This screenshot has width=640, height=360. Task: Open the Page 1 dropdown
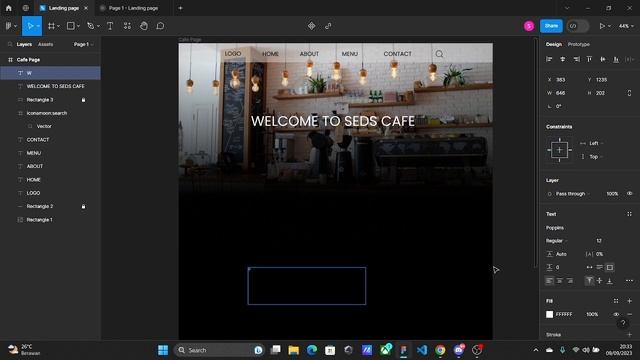pyautogui.click(x=83, y=44)
